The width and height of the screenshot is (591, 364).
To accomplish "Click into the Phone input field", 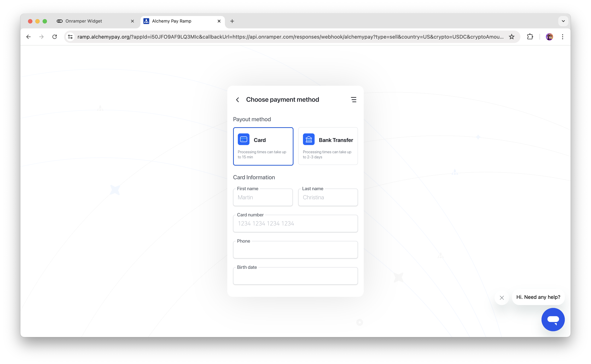I will pos(295,250).
